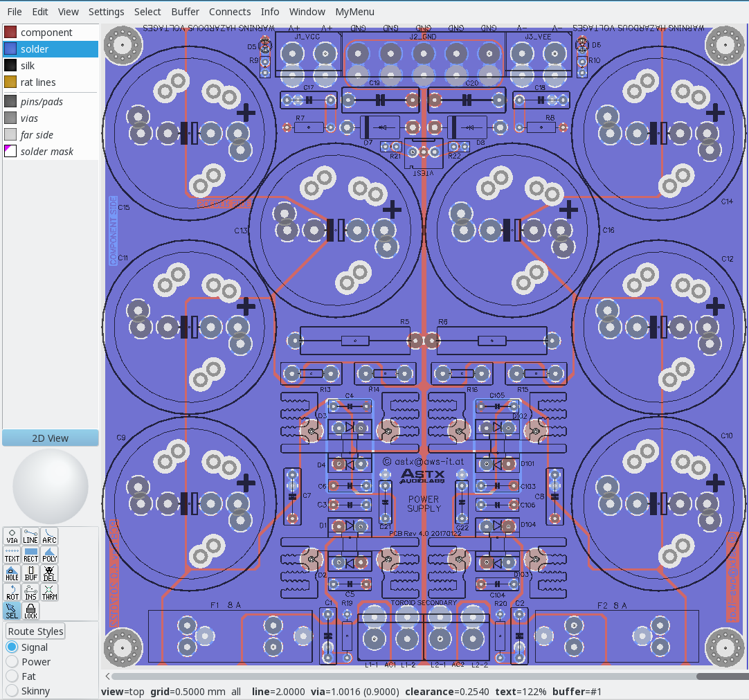Select the ROT rotate tool
Image resolution: width=749 pixels, height=700 pixels.
pos(12,592)
